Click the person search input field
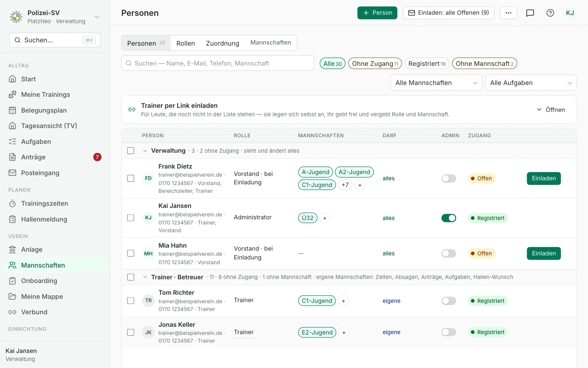 pyautogui.click(x=218, y=63)
